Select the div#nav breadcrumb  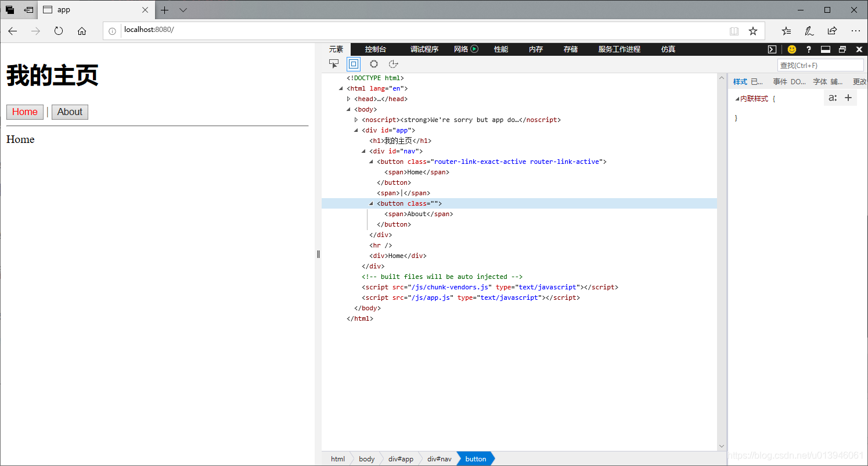[x=440, y=459]
